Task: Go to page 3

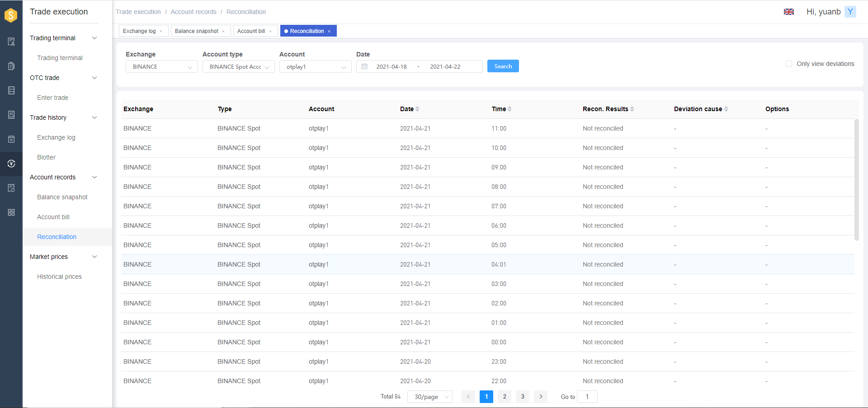Action: pos(523,397)
